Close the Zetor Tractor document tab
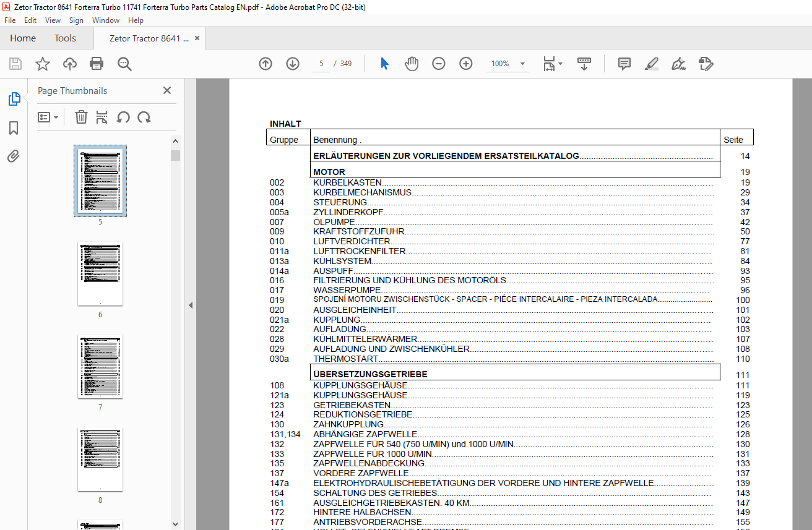This screenshot has width=812, height=530. pyautogui.click(x=197, y=38)
